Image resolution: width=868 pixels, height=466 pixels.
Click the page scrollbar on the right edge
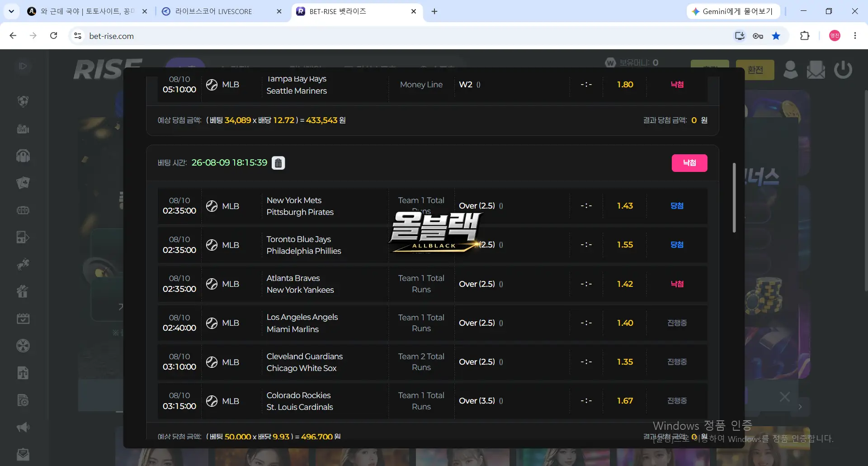click(866, 190)
